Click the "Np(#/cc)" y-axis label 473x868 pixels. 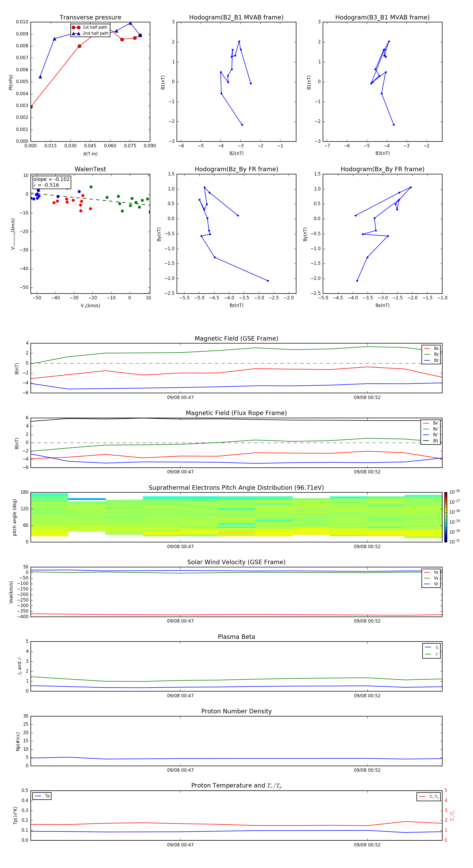point(18,741)
